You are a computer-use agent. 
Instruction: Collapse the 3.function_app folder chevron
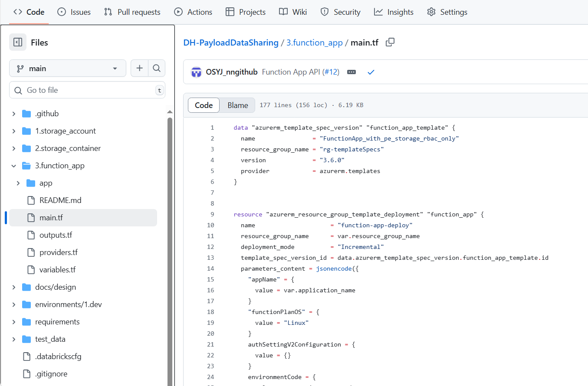click(x=14, y=166)
